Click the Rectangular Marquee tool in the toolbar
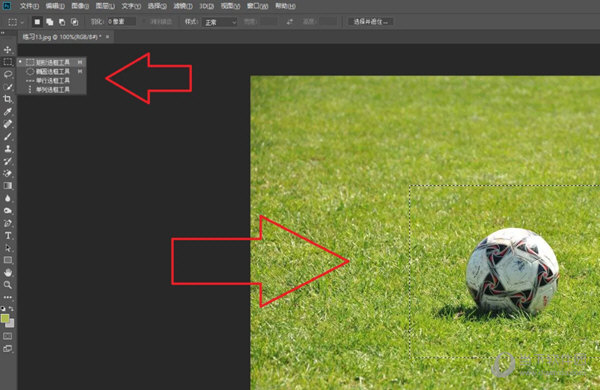 click(x=8, y=62)
